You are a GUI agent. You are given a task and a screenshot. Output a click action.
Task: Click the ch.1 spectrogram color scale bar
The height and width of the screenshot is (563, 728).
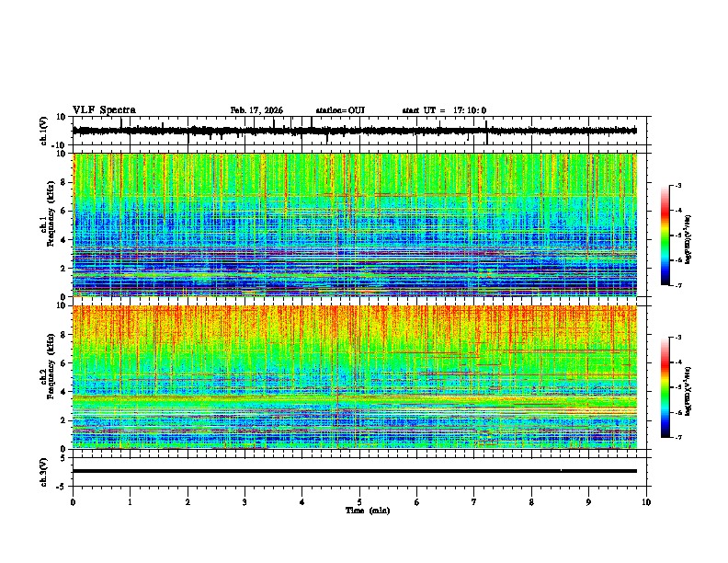click(665, 236)
